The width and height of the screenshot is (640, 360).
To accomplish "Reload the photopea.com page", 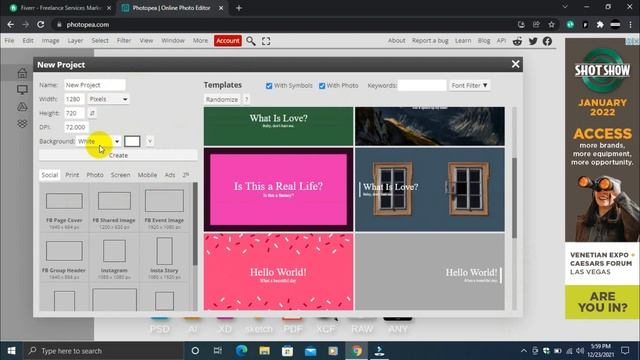I will point(40,24).
